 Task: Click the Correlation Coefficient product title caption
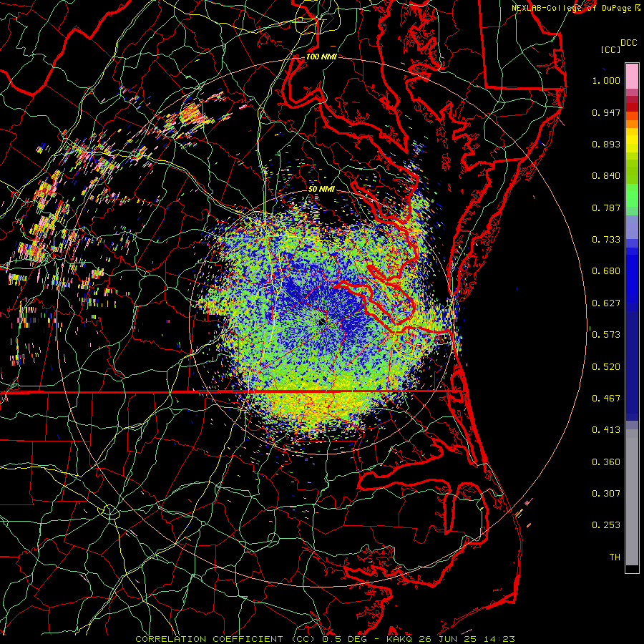[x=325, y=639]
